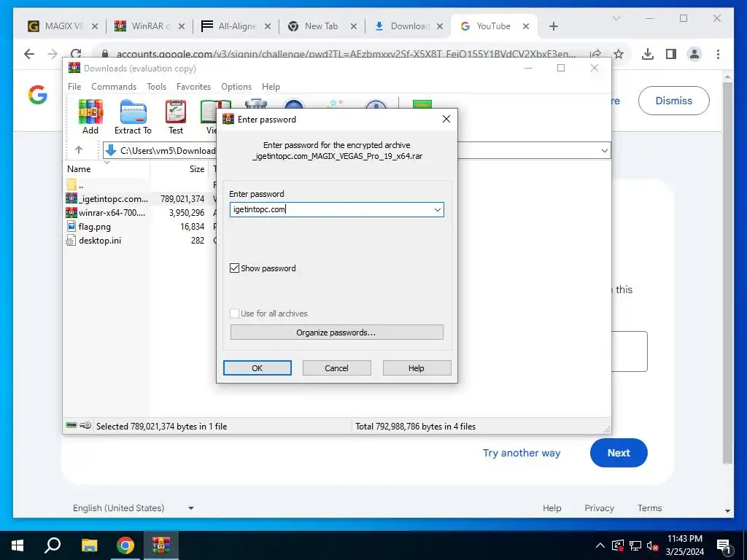Open Extract To in WinRAR toolbar

133,117
